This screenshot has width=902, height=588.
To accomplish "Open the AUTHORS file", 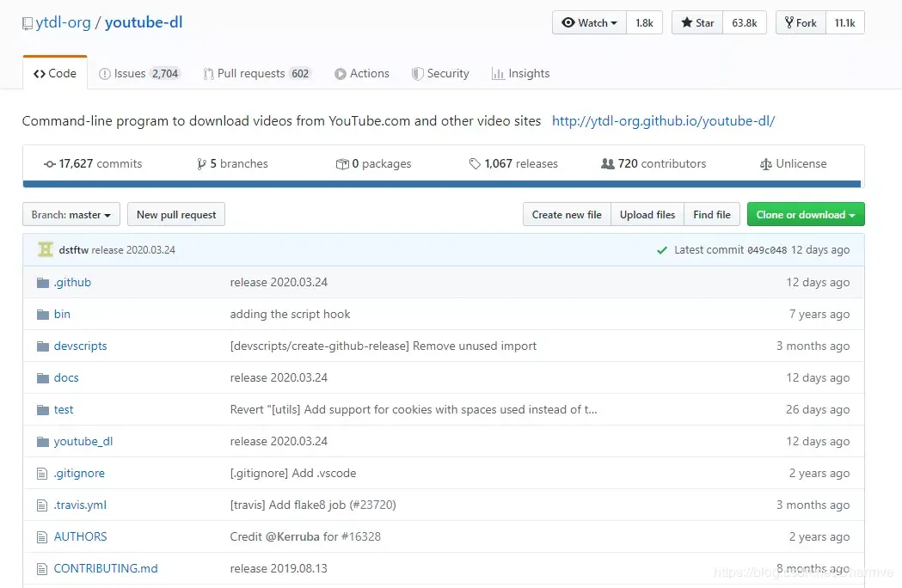I will (81, 536).
